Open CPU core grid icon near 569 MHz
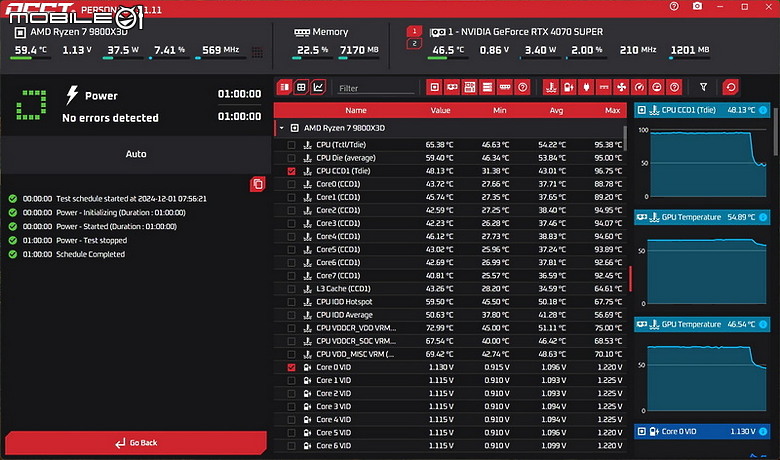780x460 pixels. tap(257, 52)
